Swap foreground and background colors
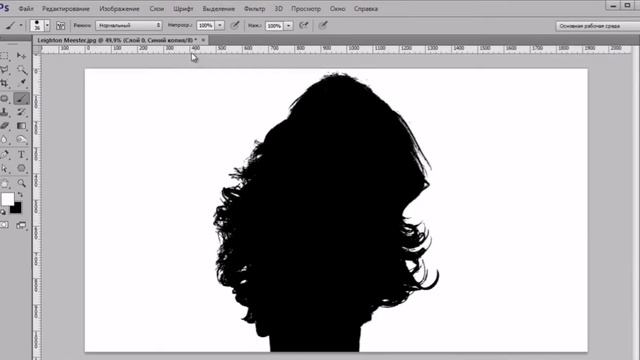 click(x=20, y=195)
